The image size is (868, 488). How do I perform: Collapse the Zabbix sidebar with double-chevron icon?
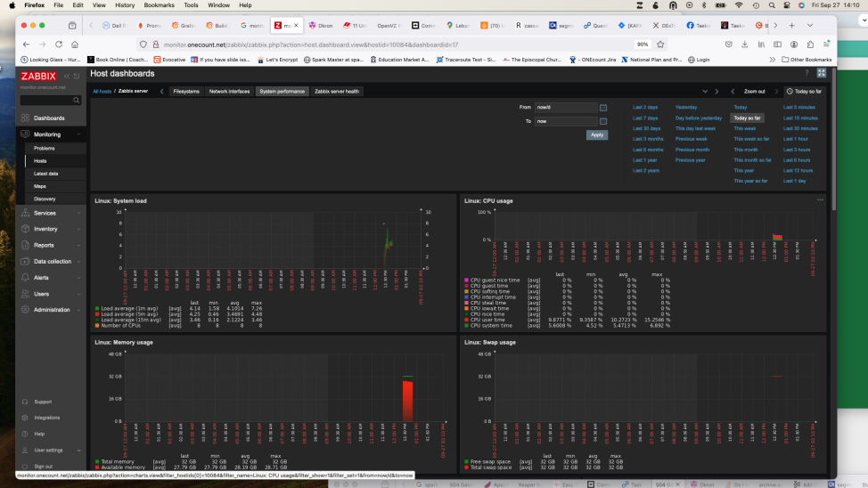point(66,77)
